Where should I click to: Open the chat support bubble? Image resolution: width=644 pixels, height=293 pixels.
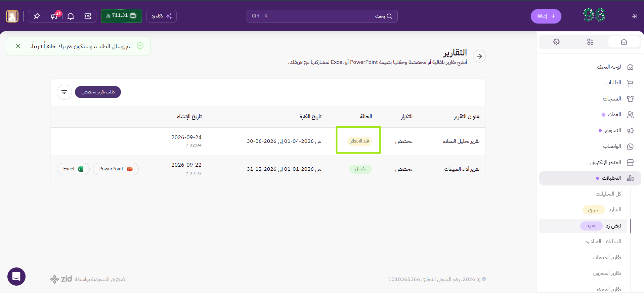16,277
